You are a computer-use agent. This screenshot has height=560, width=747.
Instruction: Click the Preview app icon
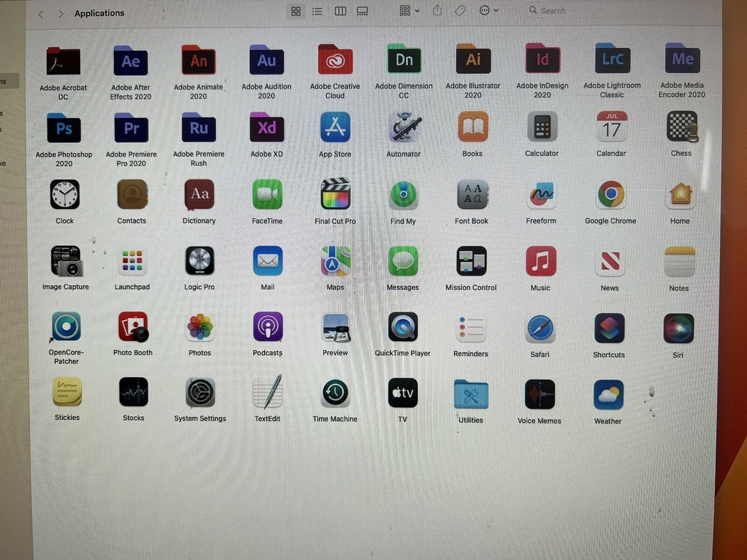click(x=336, y=327)
